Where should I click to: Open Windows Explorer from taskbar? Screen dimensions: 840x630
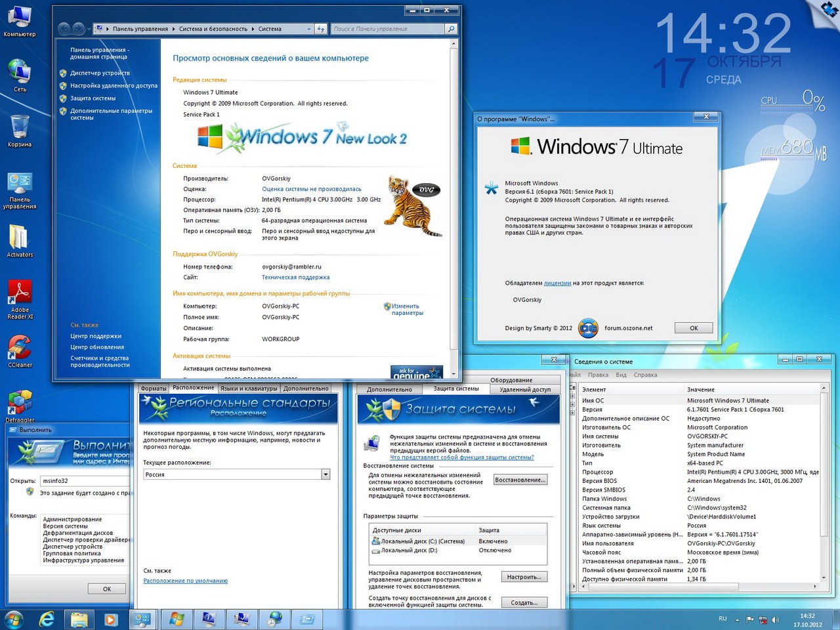click(79, 619)
